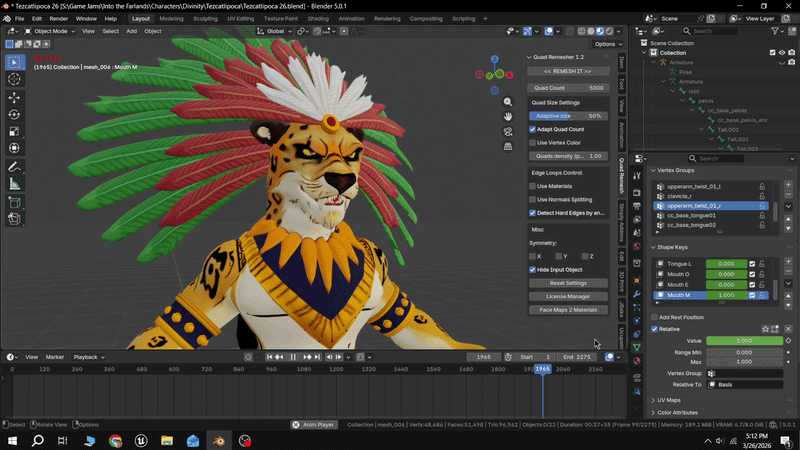Viewport: 800px width, 450px height.
Task: Click the viewport zoom magnifier icon
Action: (x=508, y=102)
